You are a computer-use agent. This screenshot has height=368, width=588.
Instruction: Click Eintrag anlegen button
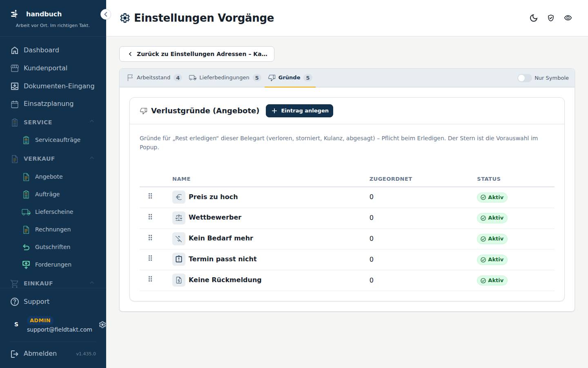coord(299,111)
